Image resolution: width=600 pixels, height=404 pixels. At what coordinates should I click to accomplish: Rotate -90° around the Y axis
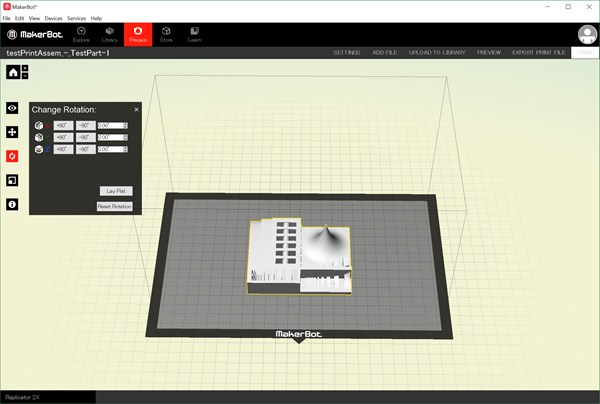[86, 137]
